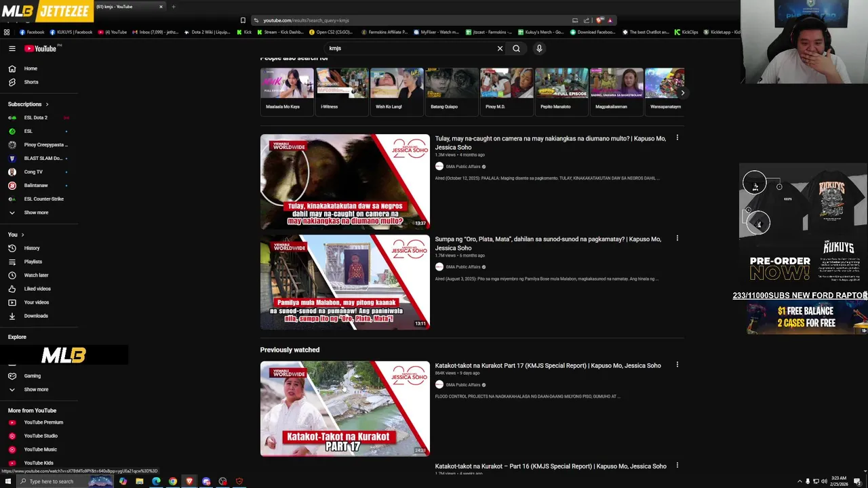Viewport: 868px width, 488px height.
Task: Open GMA Public Affairs channel under Tulay video
Action: (x=462, y=167)
